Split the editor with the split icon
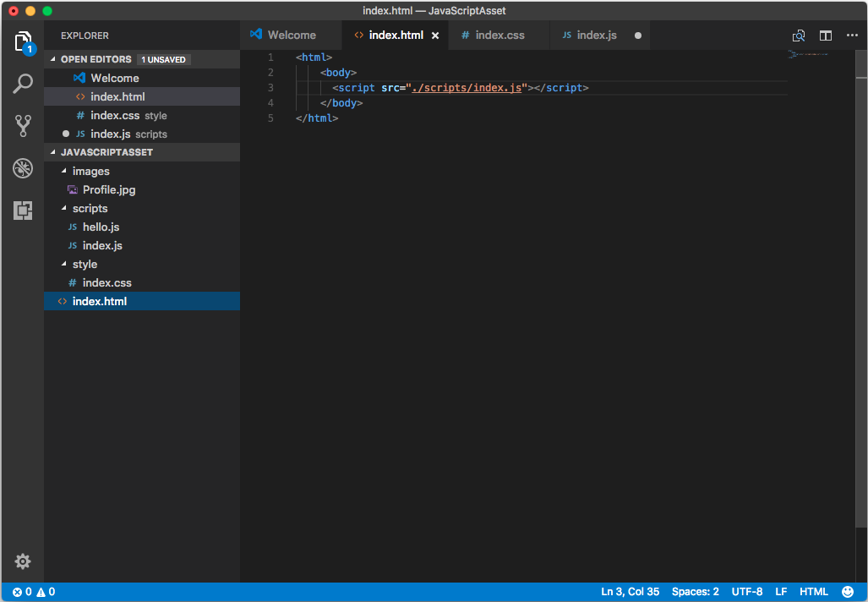868x602 pixels. [826, 36]
